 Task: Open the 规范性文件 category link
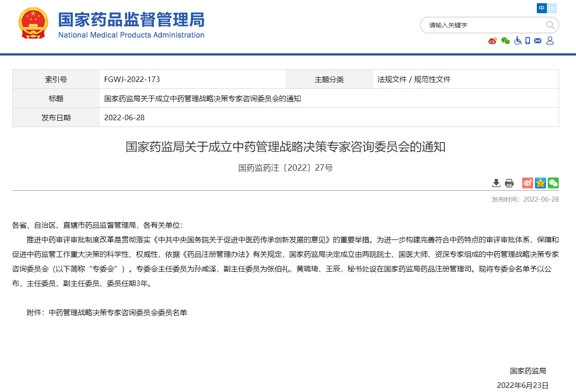(432, 79)
